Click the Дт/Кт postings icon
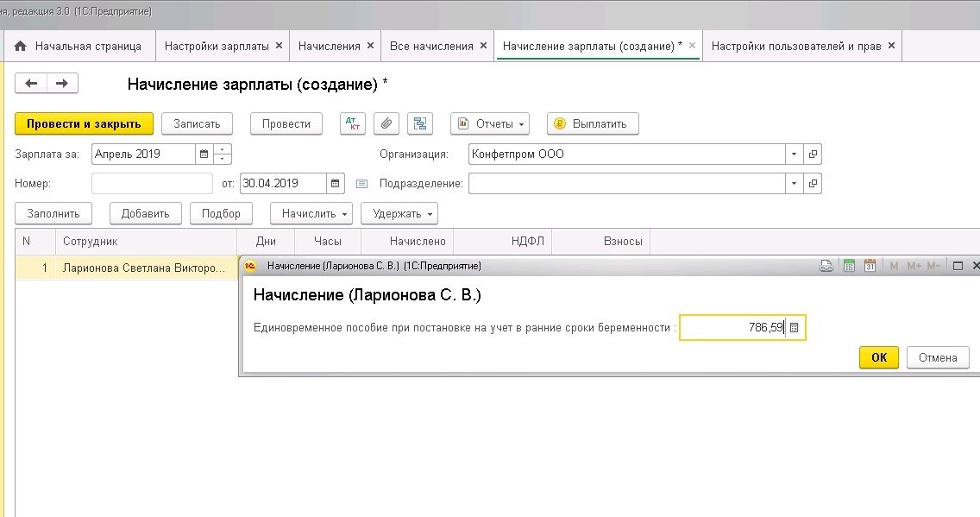Screen dimensions: 980x517 (353, 123)
